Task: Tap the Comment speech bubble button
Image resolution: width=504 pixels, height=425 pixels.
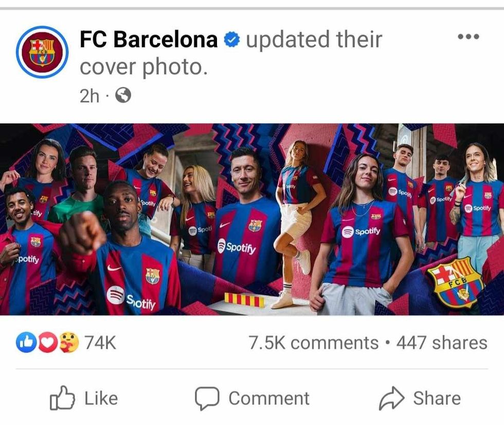Action: coord(252,398)
